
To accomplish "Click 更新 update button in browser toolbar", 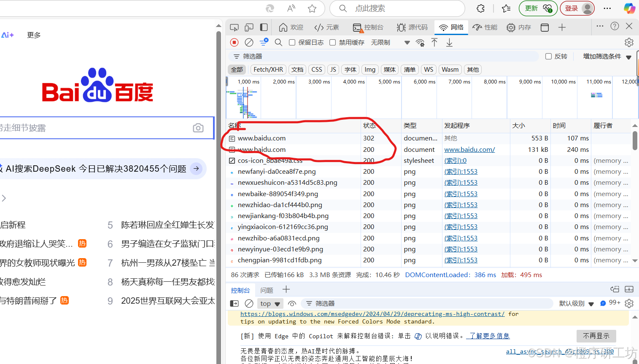I will pos(538,8).
